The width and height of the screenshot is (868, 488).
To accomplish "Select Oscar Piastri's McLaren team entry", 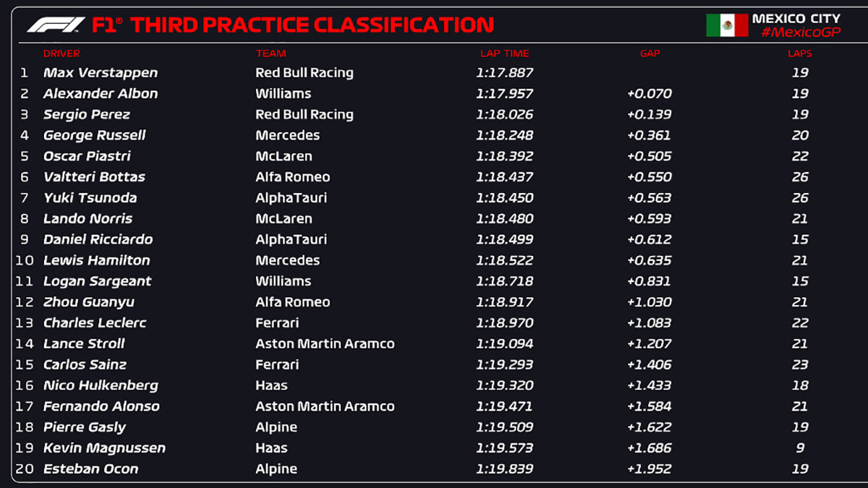I will pyautogui.click(x=284, y=156).
